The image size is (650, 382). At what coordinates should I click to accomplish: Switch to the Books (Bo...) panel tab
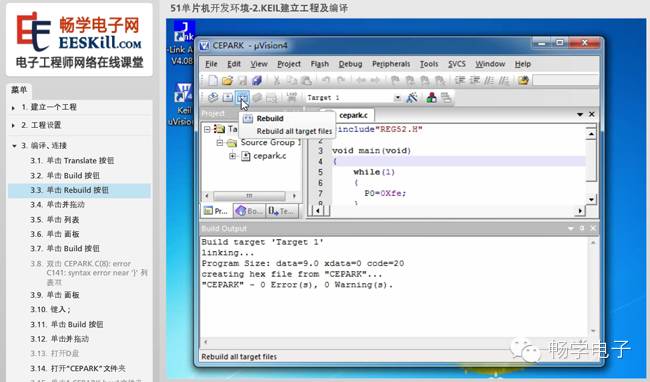point(249,211)
